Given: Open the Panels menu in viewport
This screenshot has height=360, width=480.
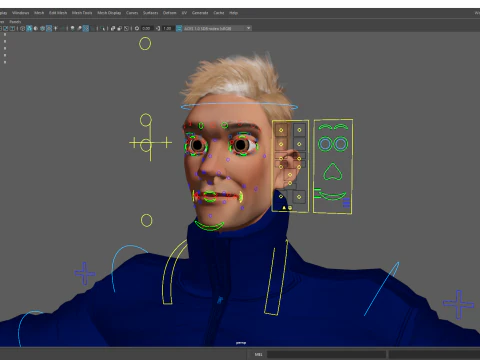Looking at the screenshot, I should [15, 21].
